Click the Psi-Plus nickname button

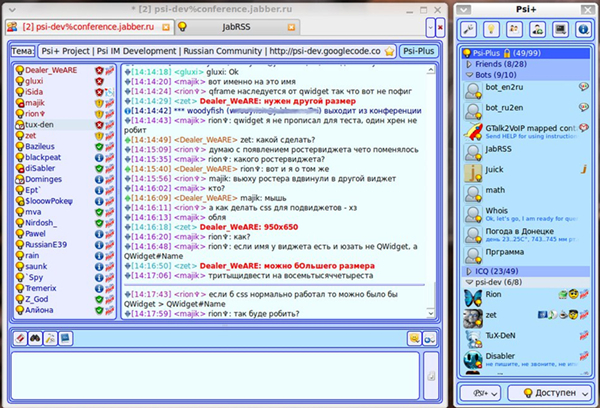click(x=419, y=51)
